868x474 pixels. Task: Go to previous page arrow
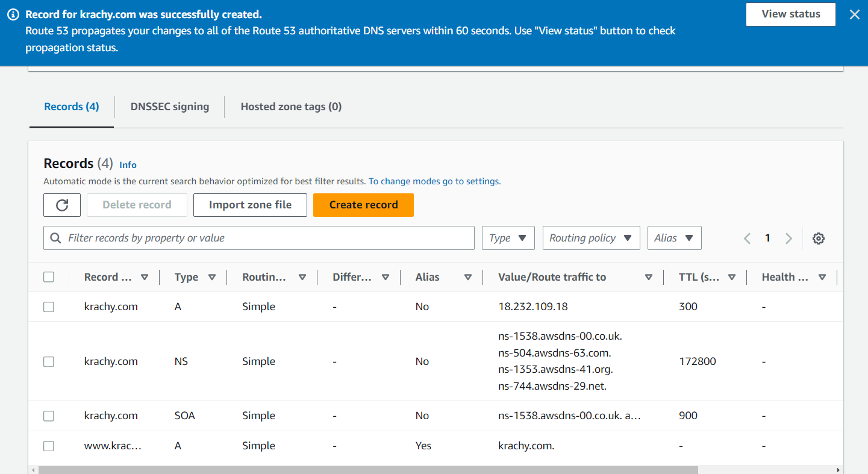tap(747, 239)
